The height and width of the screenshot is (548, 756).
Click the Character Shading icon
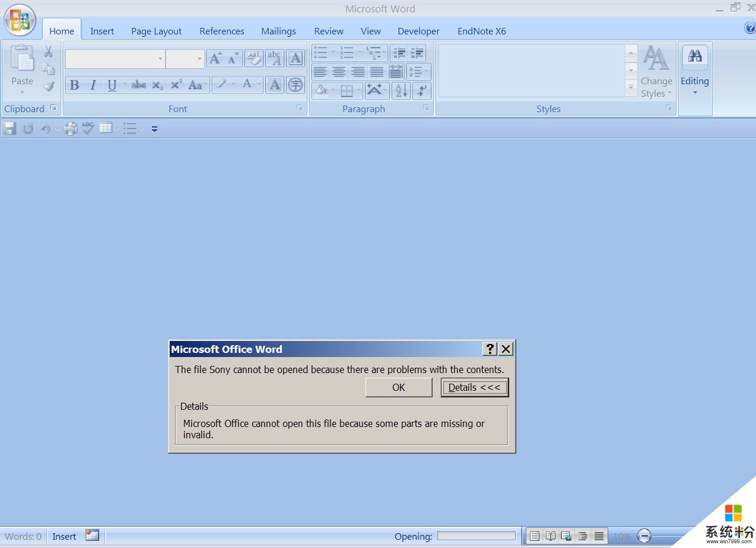[275, 85]
